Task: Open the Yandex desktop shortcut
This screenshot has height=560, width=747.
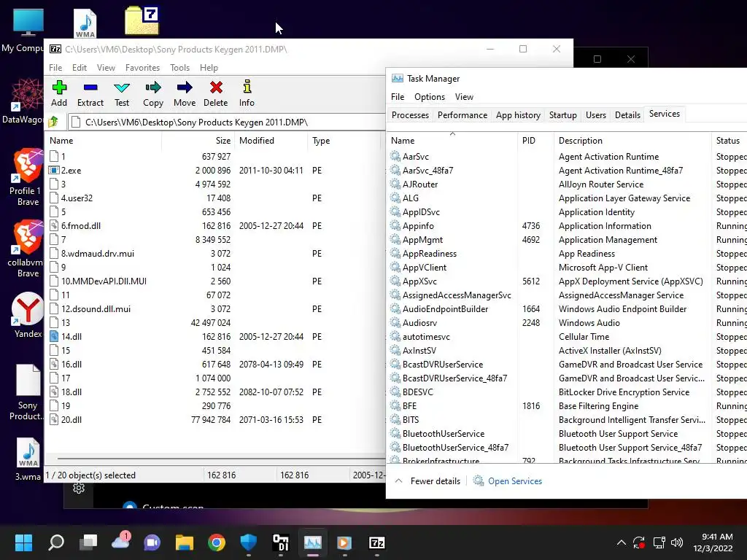Action: click(x=28, y=315)
